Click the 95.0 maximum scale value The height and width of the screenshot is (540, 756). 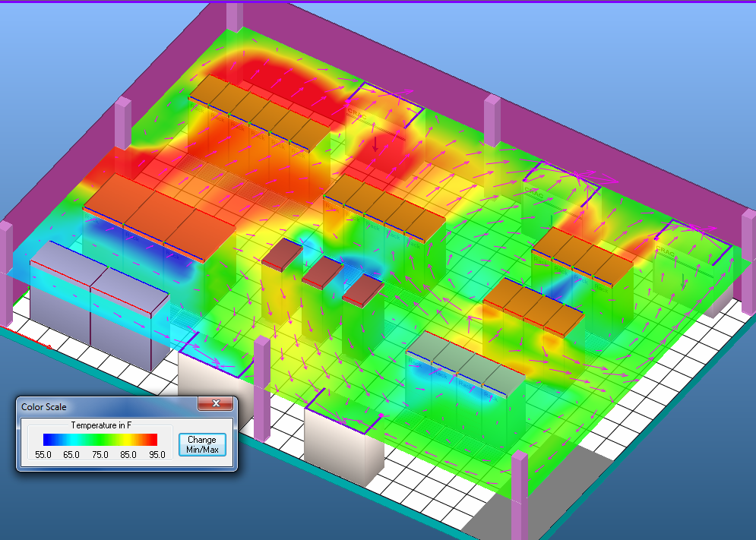(x=157, y=454)
